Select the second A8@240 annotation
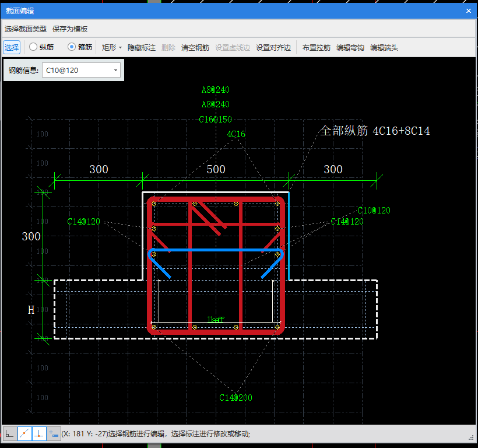The width and height of the screenshot is (478, 448). [x=215, y=104]
